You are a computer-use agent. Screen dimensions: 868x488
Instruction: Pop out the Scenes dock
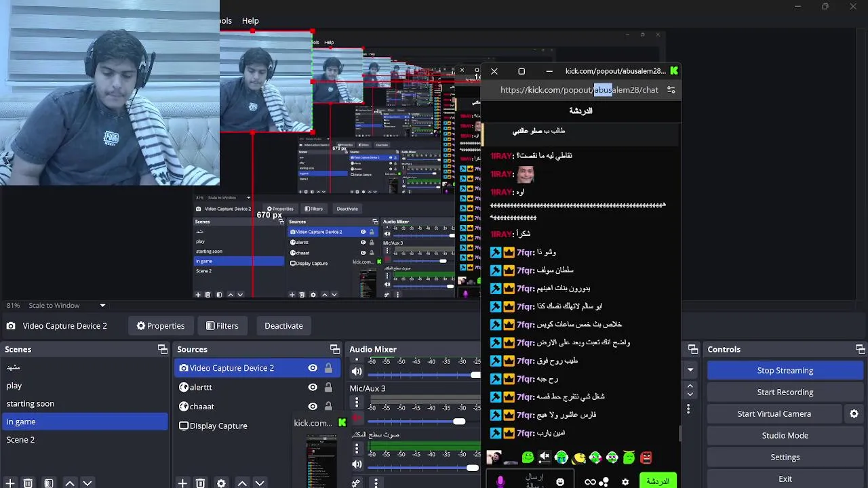pyautogui.click(x=163, y=349)
